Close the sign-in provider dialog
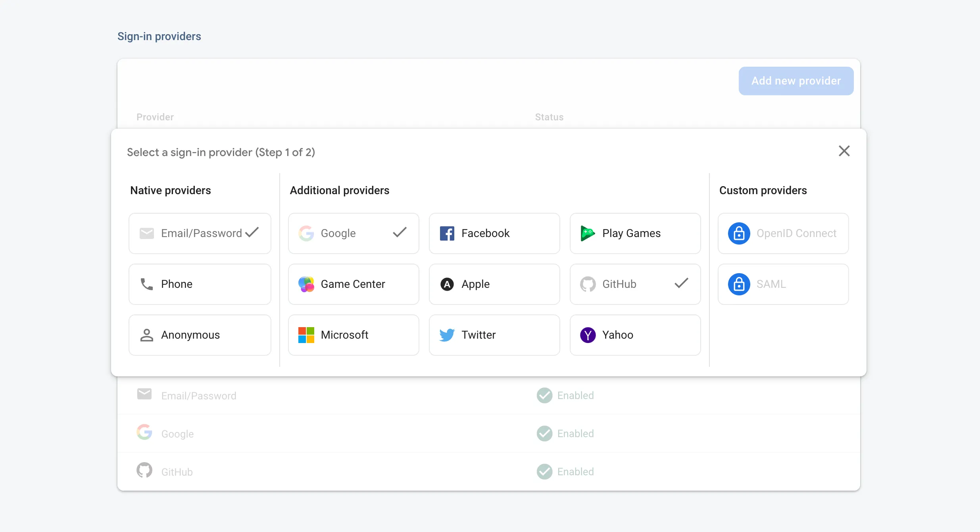This screenshot has width=980, height=532. click(844, 151)
